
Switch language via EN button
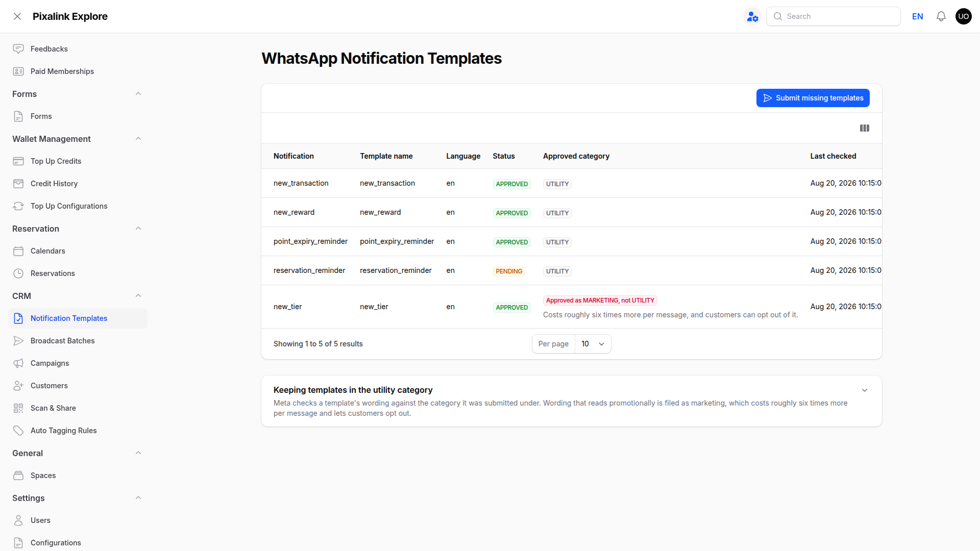click(918, 16)
